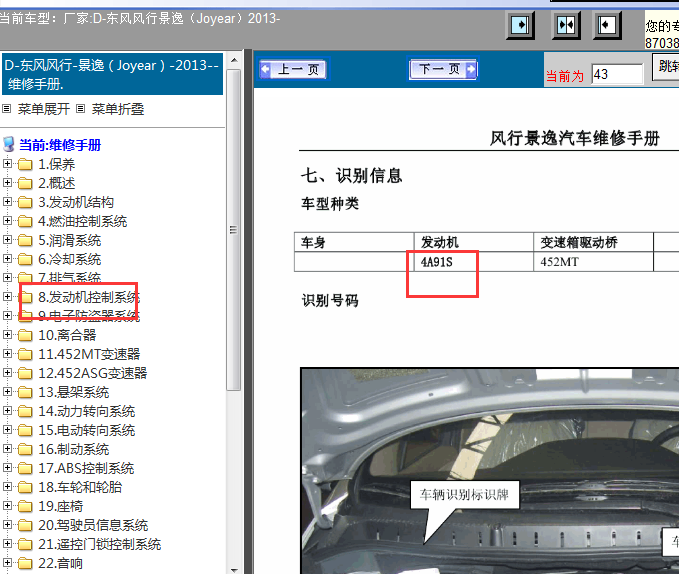Click the folder icon for 14.动力转向系统
Screen dimensions: 679x574
tap(25, 411)
